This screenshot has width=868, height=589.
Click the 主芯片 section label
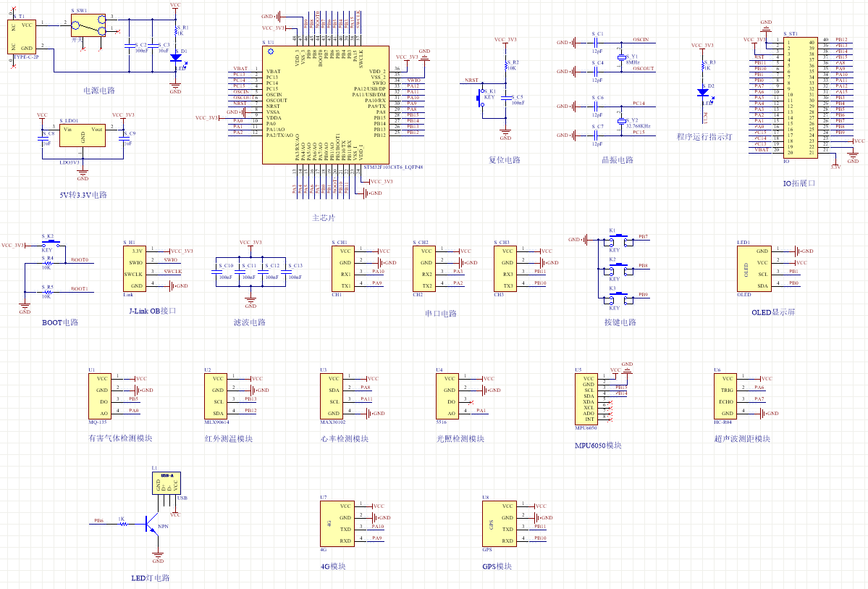point(324,218)
